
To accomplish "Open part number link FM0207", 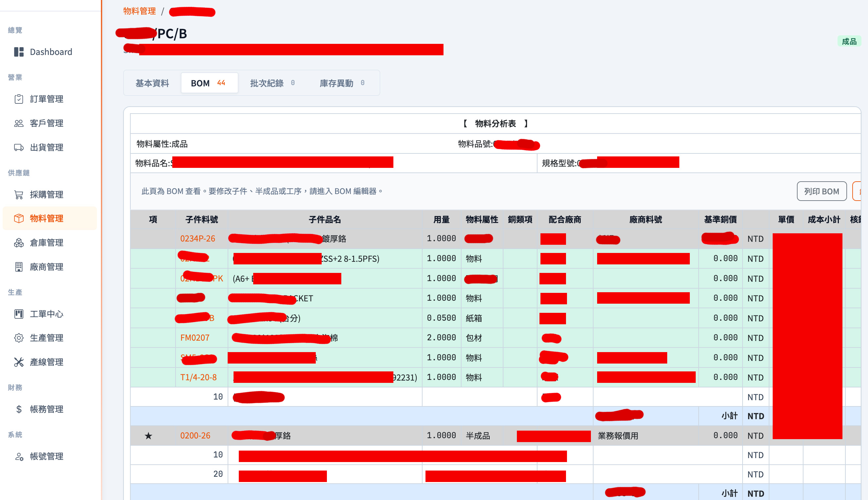I will tap(195, 338).
